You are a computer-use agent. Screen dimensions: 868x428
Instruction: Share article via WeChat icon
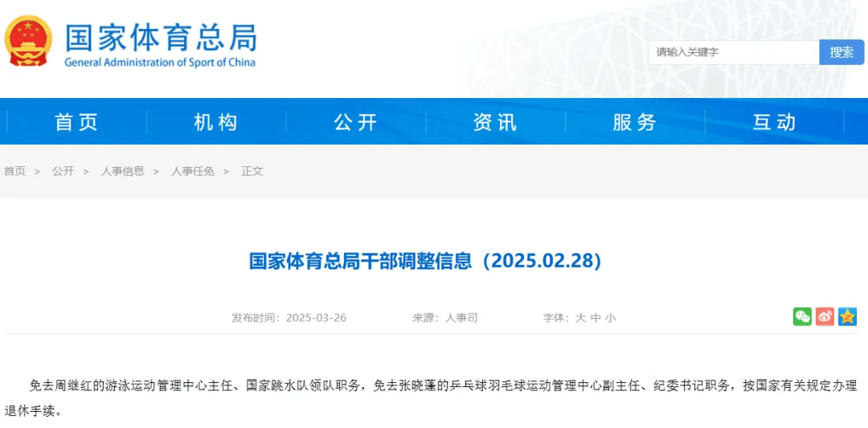[x=802, y=316]
